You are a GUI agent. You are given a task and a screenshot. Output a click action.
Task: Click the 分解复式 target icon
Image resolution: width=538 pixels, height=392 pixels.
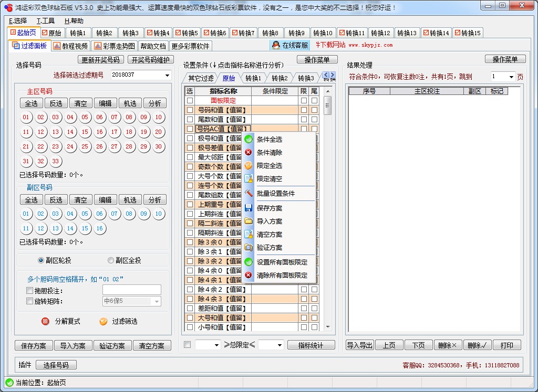46,321
